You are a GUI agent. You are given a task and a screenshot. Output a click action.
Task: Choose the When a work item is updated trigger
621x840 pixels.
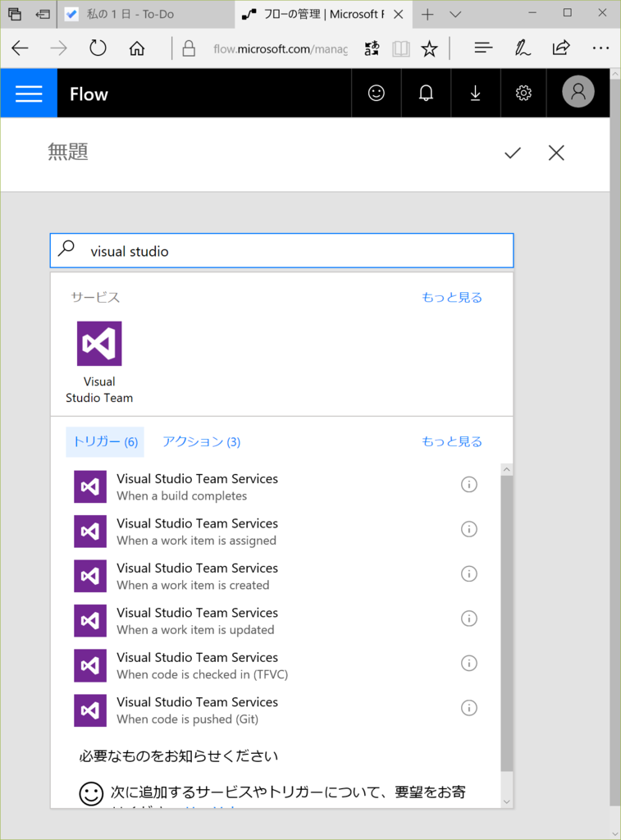276,620
